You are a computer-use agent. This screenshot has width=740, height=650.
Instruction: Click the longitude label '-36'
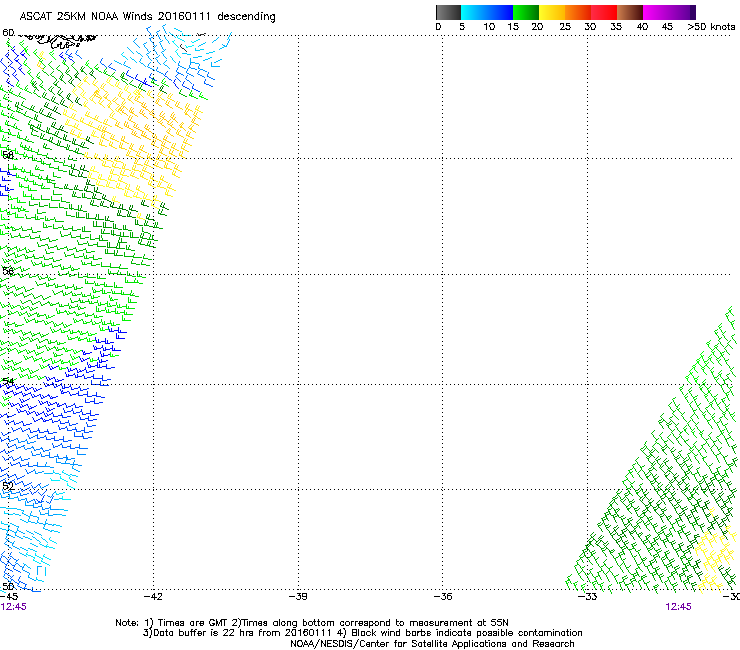(442, 597)
